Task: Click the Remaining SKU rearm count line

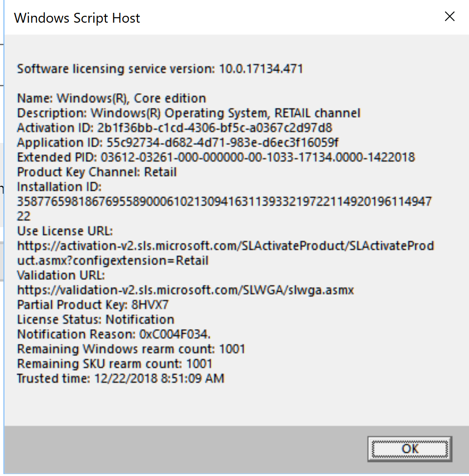Action: [114, 364]
